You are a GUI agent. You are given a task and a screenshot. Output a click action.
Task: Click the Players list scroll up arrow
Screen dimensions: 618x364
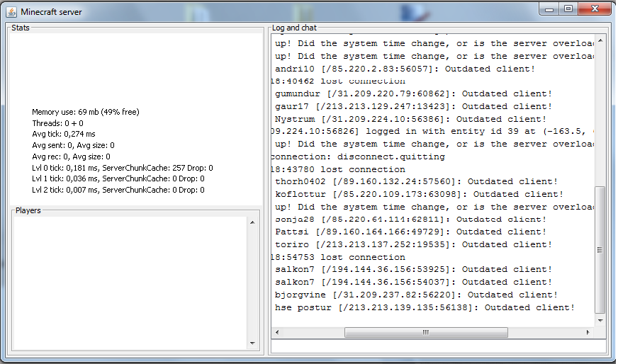point(252,222)
